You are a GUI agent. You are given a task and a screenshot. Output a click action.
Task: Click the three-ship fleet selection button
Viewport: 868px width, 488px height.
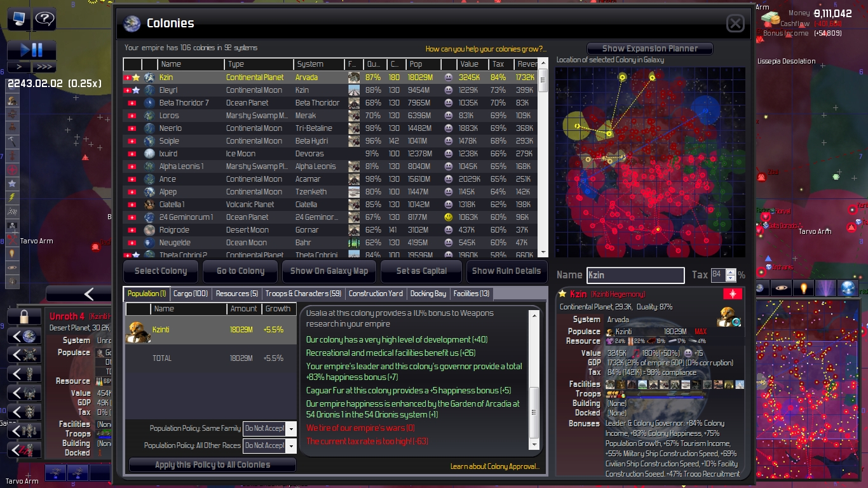[x=25, y=431]
